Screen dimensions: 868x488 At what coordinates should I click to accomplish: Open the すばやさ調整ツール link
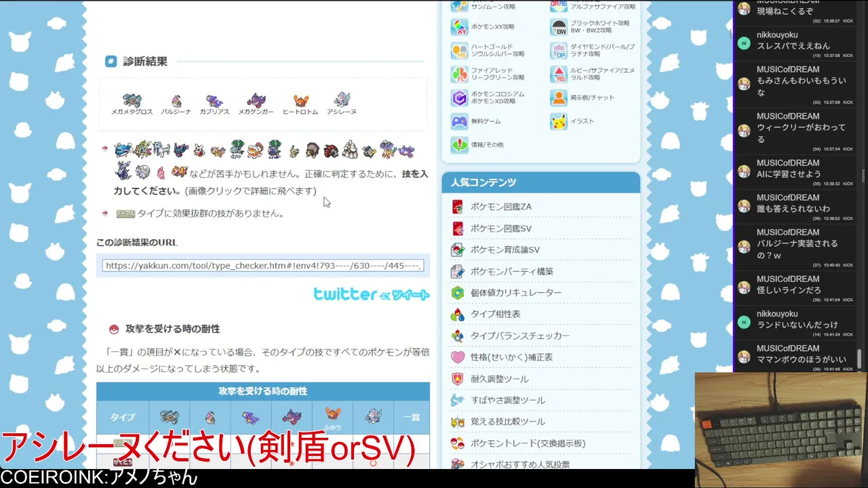click(x=508, y=400)
